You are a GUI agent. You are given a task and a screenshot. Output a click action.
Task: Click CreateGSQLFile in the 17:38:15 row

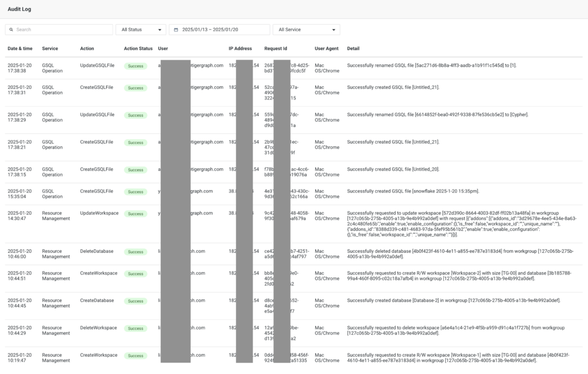pos(96,169)
